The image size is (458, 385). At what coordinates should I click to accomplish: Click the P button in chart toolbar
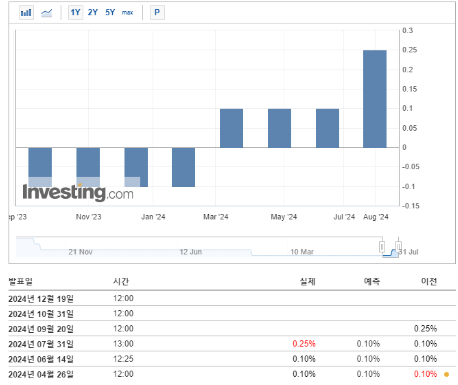click(x=157, y=13)
